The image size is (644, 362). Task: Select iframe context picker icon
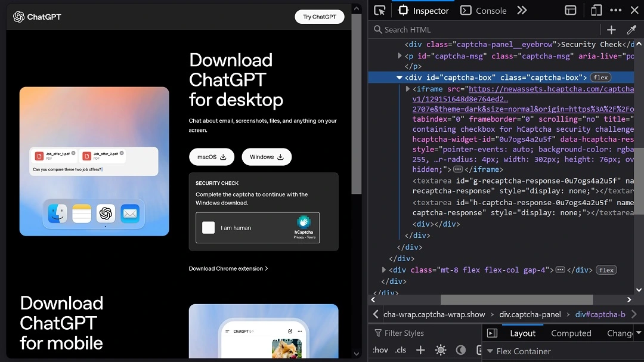[x=571, y=10]
